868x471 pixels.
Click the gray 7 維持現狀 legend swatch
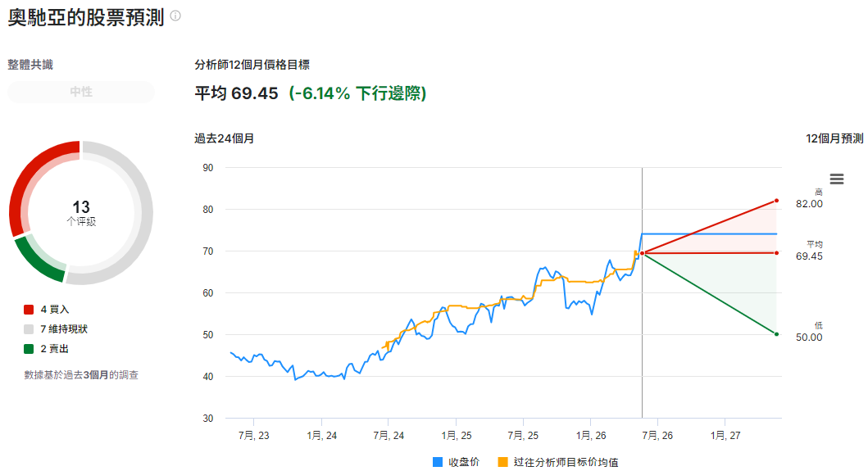click(x=29, y=329)
